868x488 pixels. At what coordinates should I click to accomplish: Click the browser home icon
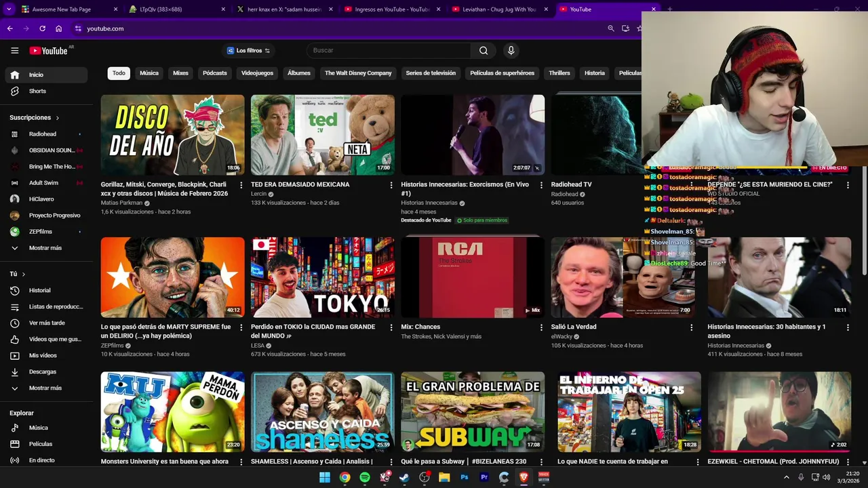[x=59, y=28]
